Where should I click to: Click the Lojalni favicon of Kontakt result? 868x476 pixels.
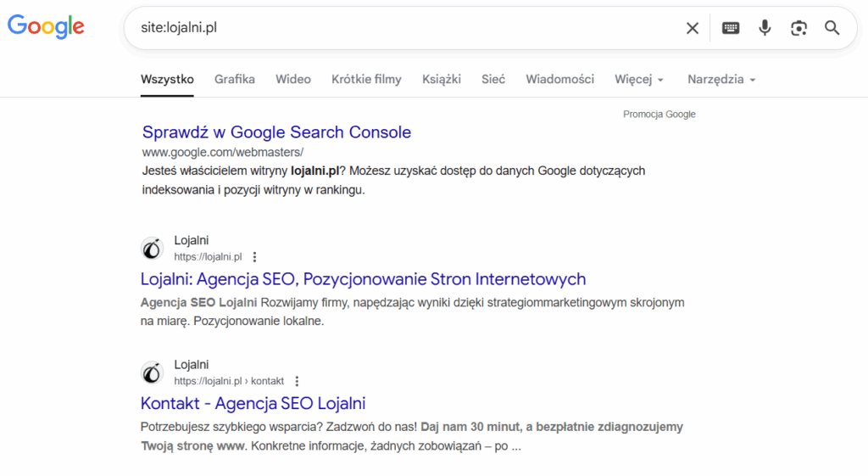pos(152,372)
